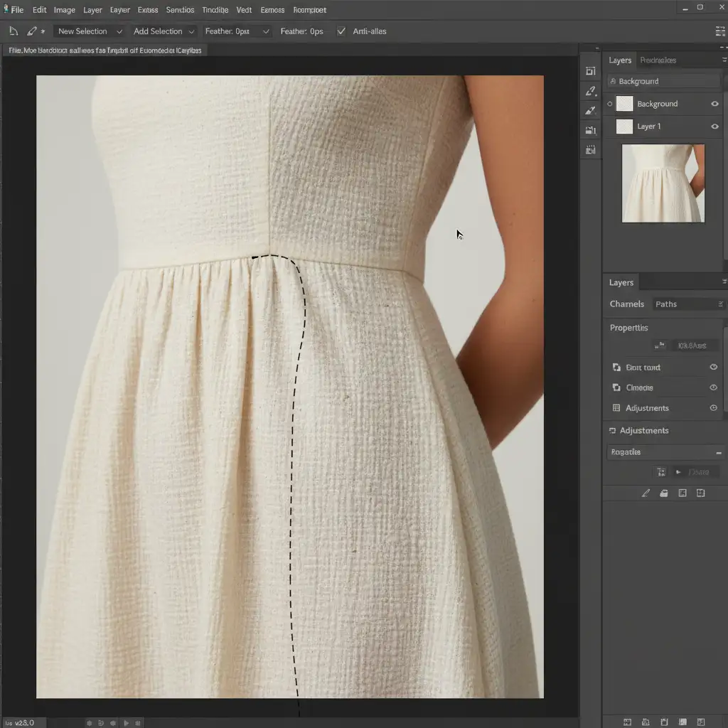The height and width of the screenshot is (728, 728).
Task: Open the top-right hamburger options icon
Action: pos(719,31)
